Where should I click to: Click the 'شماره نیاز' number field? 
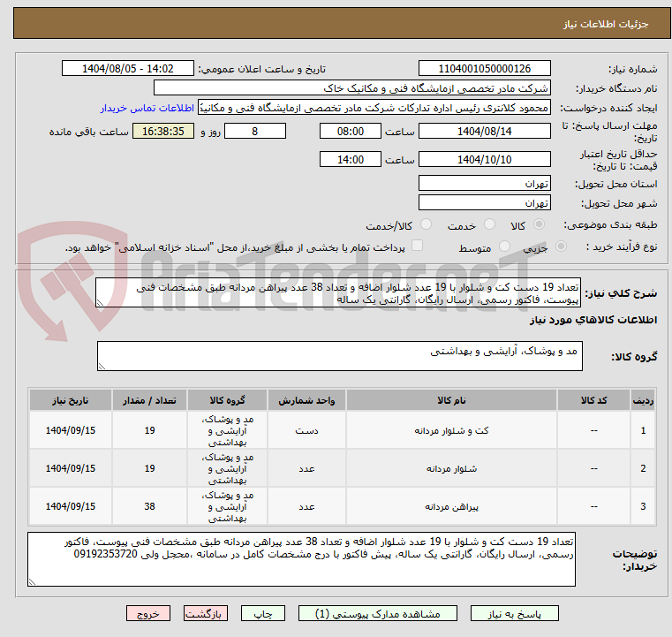[x=484, y=69]
